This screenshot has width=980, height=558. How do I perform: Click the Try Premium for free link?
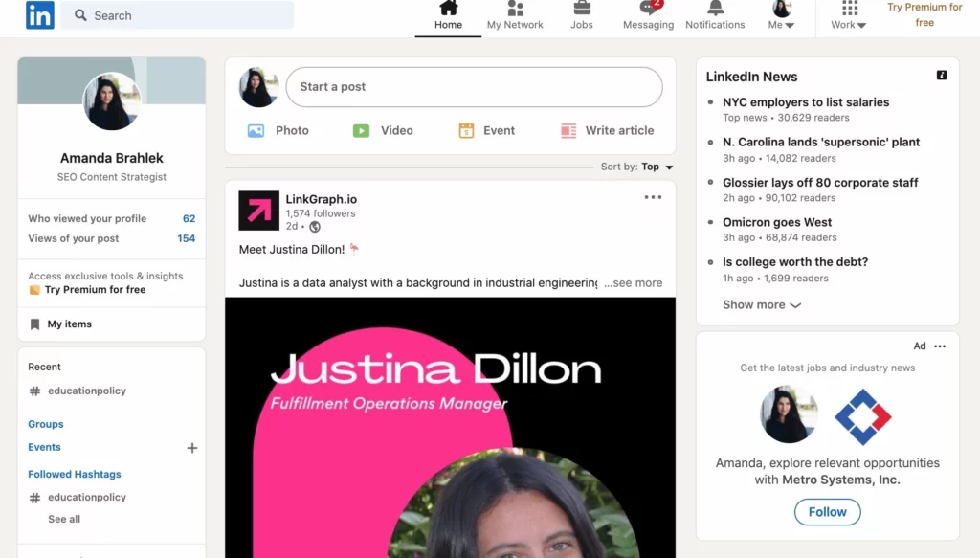(95, 290)
